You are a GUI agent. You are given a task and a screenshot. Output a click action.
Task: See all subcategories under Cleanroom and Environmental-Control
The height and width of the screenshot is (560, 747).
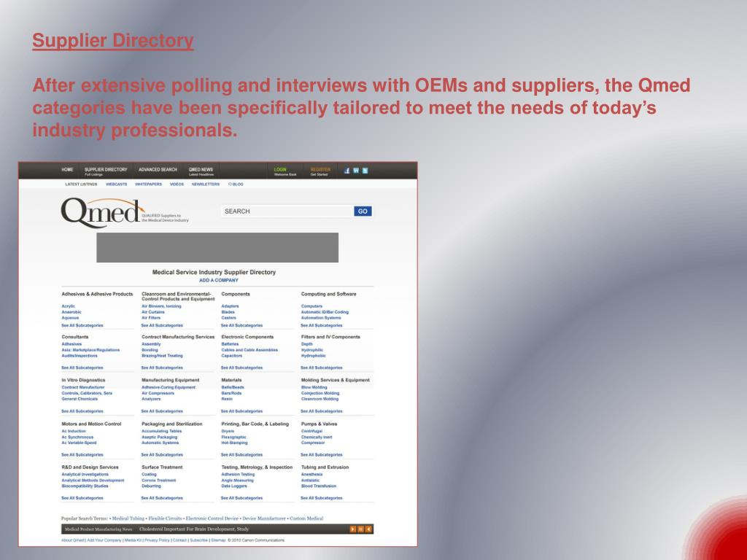[162, 326]
